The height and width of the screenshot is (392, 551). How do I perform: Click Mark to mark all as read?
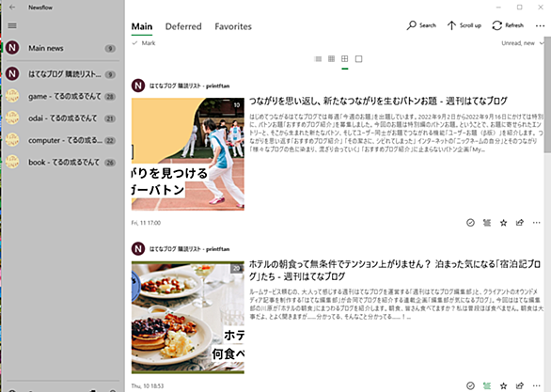144,43
